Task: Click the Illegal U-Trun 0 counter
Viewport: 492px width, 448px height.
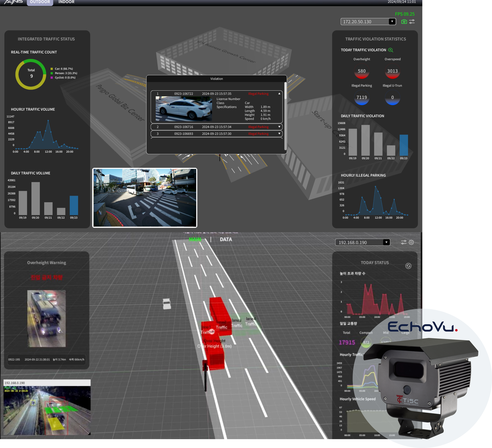Action: 392,97
